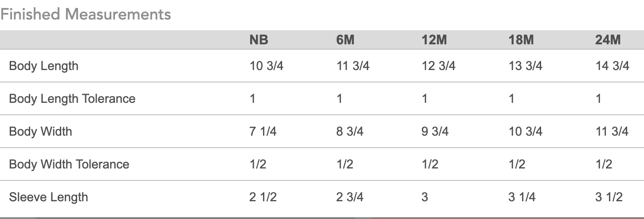Screen dimensions: 644x219
Task: Select the 12M column header
Action: [434, 40]
